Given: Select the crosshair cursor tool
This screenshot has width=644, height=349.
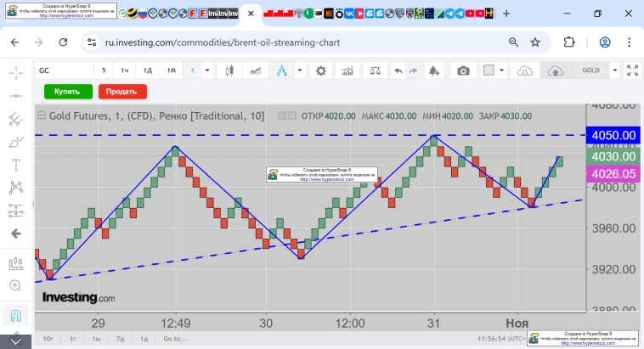Looking at the screenshot, I should [x=16, y=73].
